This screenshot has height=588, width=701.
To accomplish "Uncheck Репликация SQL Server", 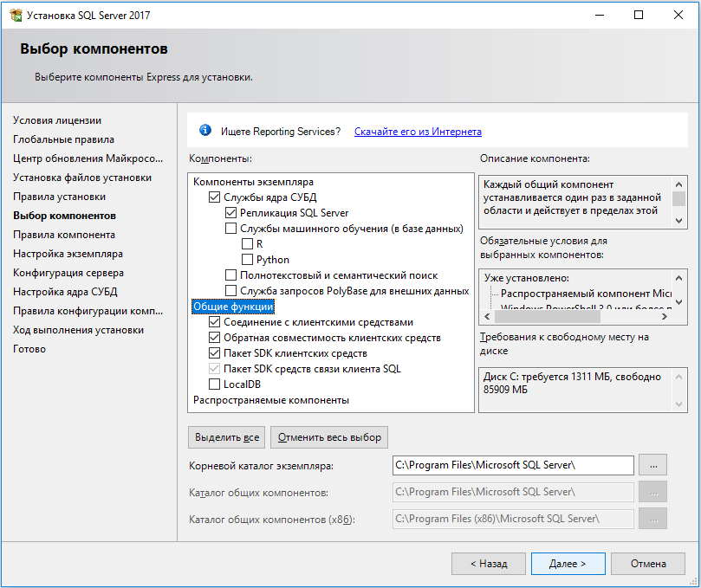I will pyautogui.click(x=230, y=213).
